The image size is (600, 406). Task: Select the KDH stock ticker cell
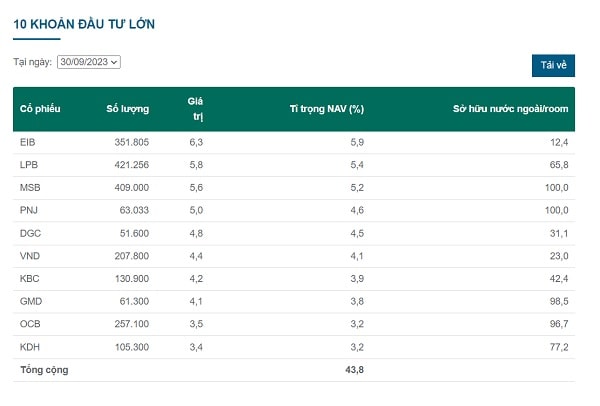coord(29,347)
